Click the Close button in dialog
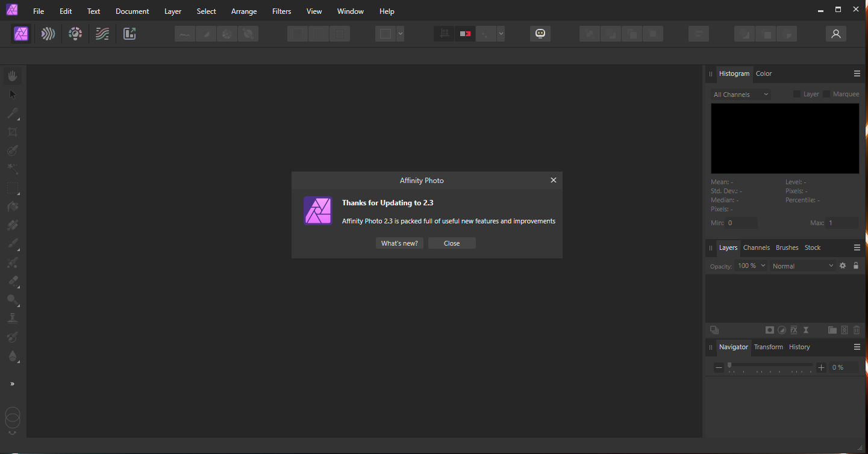Viewport: 868px width, 454px height. pos(452,243)
